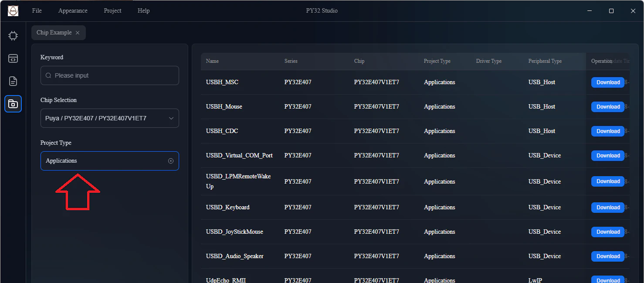Download the USBH_CDC example
Screen dimensions: 644x283
[608, 131]
